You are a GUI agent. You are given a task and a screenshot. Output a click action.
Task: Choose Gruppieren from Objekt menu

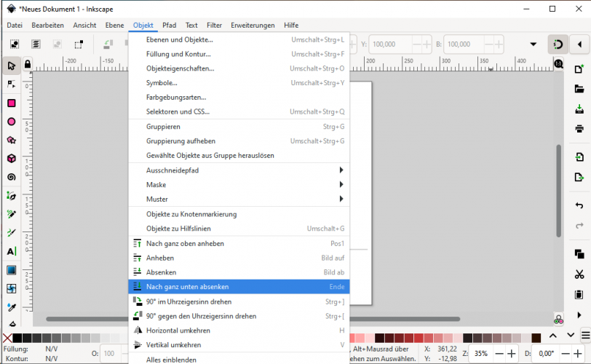[x=239, y=127]
